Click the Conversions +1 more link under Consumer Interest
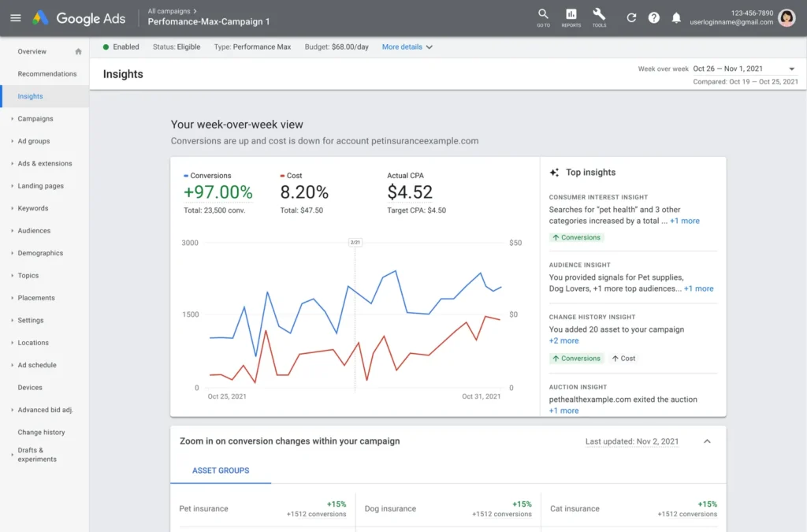The height and width of the screenshot is (532, 807). pyautogui.click(x=685, y=220)
